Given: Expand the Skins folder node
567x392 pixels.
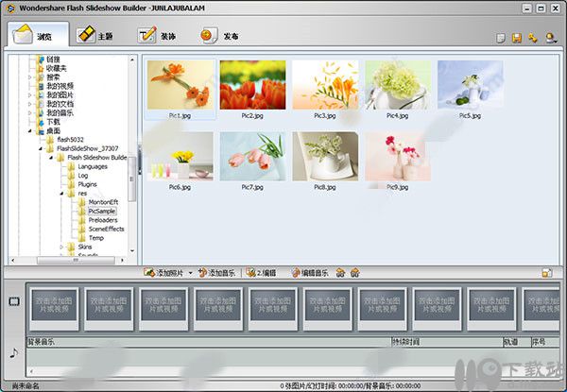Looking at the screenshot, I should [x=61, y=247].
